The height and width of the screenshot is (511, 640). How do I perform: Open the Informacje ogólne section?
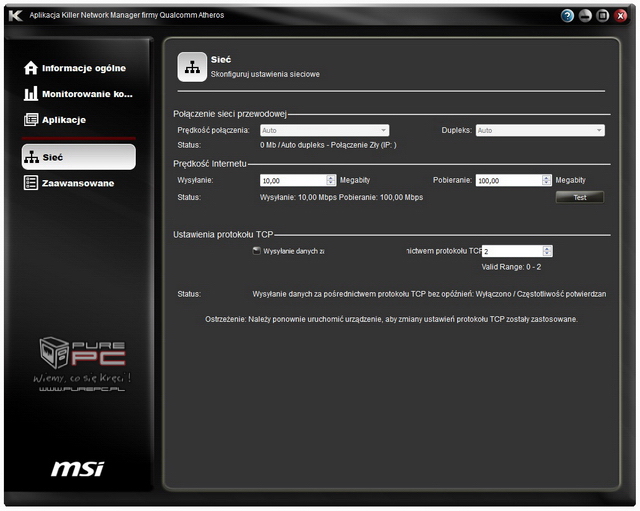pyautogui.click(x=75, y=68)
